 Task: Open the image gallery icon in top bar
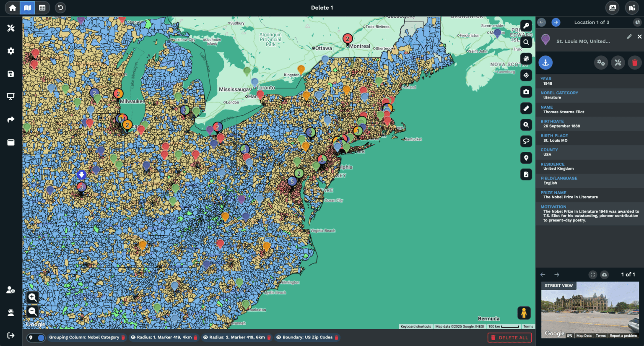pos(613,8)
